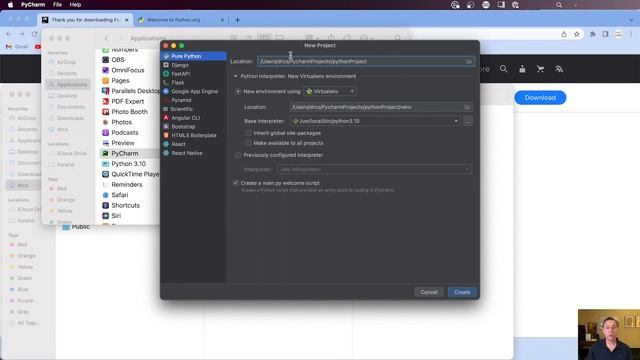This screenshot has width=640, height=360.
Task: Open Gmail bookmark in bookmarks bar
Action: (17, 47)
